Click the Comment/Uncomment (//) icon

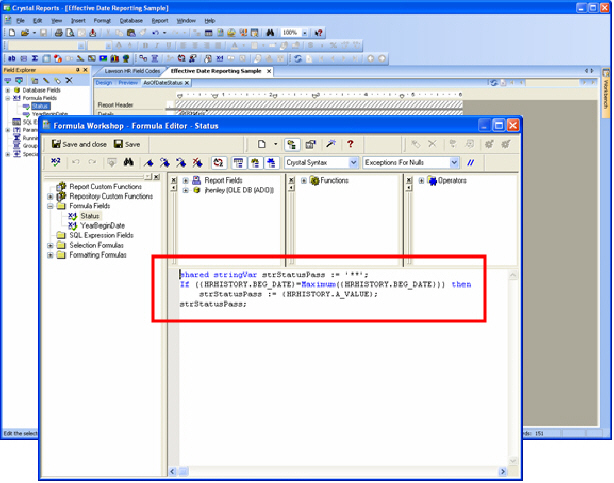(x=470, y=163)
